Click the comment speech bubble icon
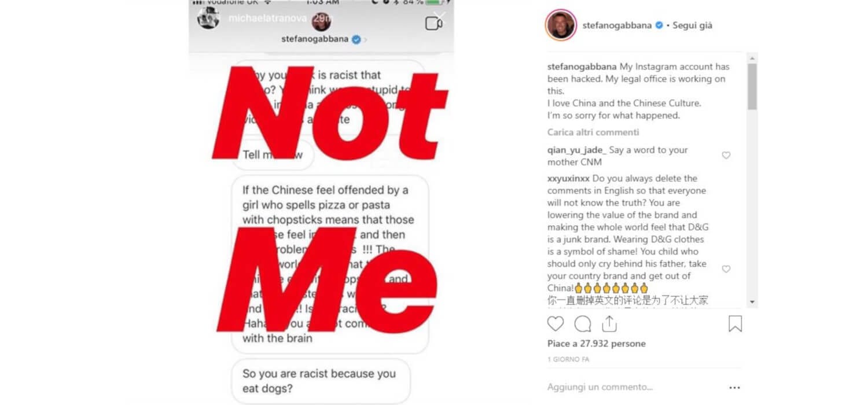Image resolution: width=868 pixels, height=405 pixels. click(583, 323)
